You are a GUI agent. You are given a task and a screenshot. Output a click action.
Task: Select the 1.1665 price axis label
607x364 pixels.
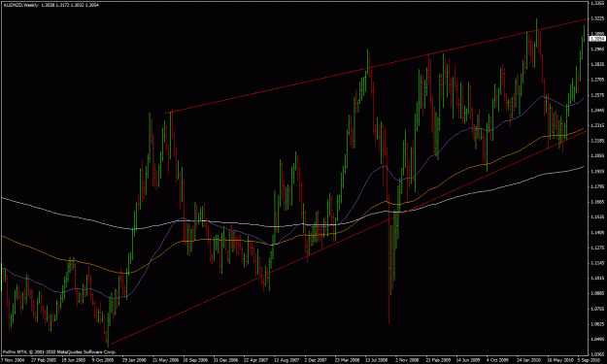[597, 202]
